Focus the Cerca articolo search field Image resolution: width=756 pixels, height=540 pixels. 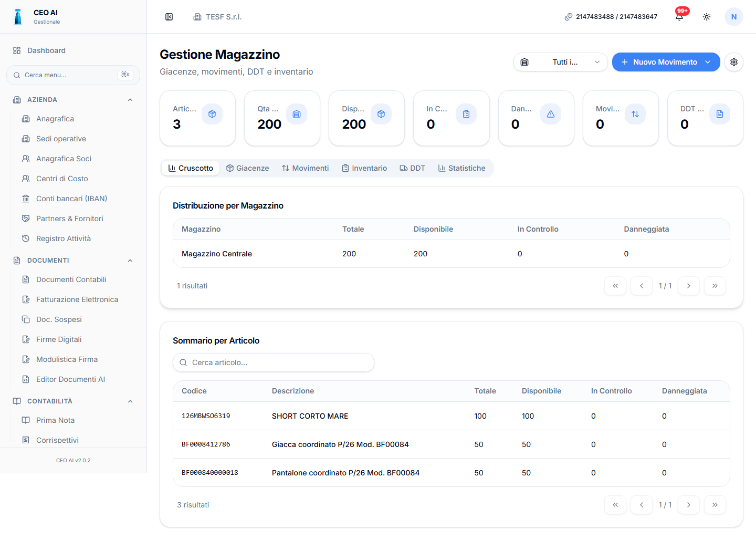[x=274, y=362]
